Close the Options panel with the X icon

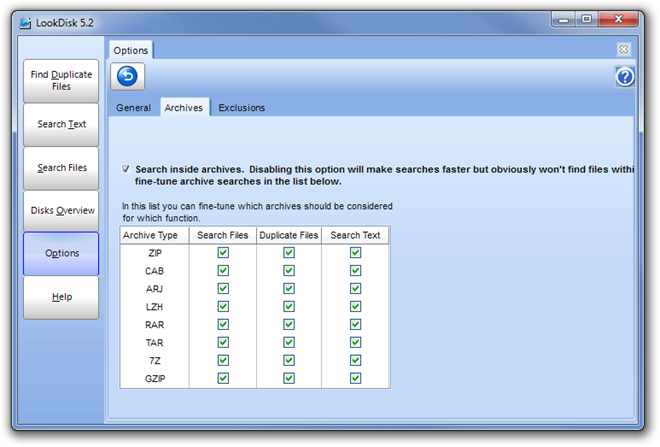click(x=624, y=50)
